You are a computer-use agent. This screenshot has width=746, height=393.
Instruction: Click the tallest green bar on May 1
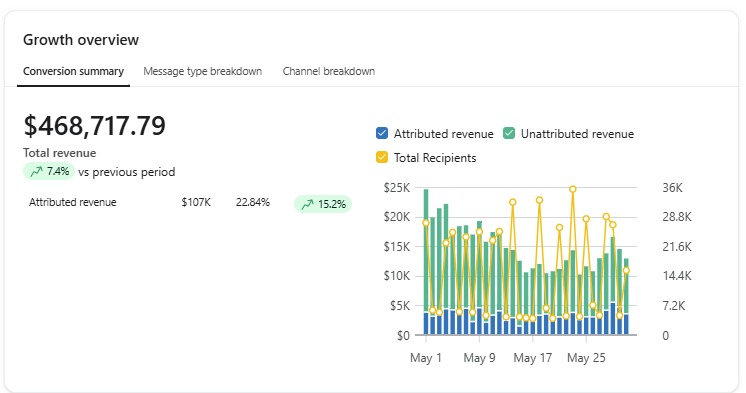426,250
